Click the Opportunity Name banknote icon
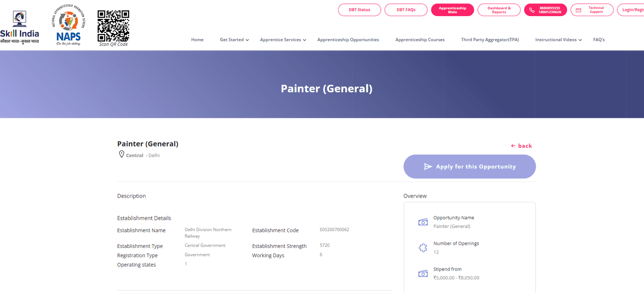 coord(423,222)
